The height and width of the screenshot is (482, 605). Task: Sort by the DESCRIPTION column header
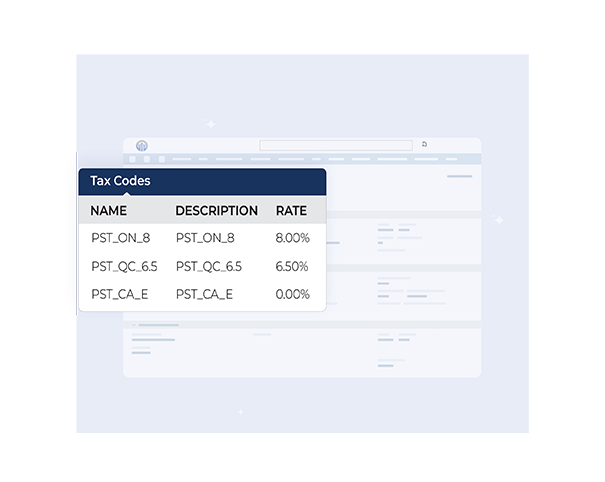(216, 211)
